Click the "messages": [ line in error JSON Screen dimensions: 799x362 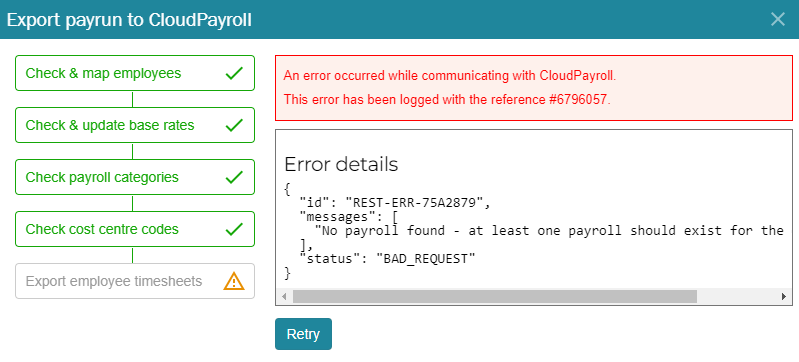click(349, 217)
